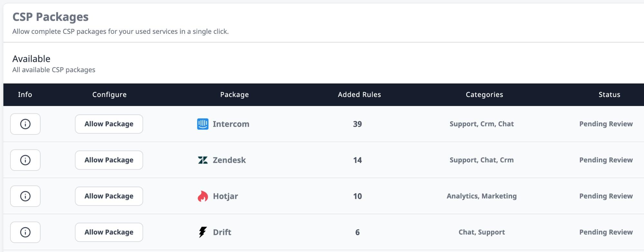
Task: Click the Added Rules column header
Action: click(359, 95)
